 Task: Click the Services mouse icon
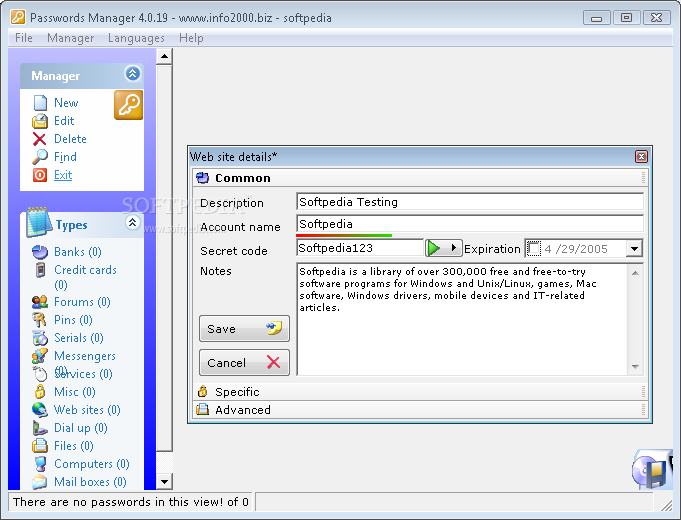[40, 374]
